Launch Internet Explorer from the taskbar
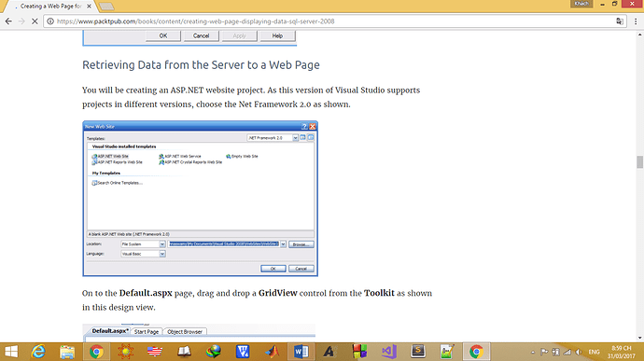Screen dimensions: 644x361 pyautogui.click(x=38, y=352)
